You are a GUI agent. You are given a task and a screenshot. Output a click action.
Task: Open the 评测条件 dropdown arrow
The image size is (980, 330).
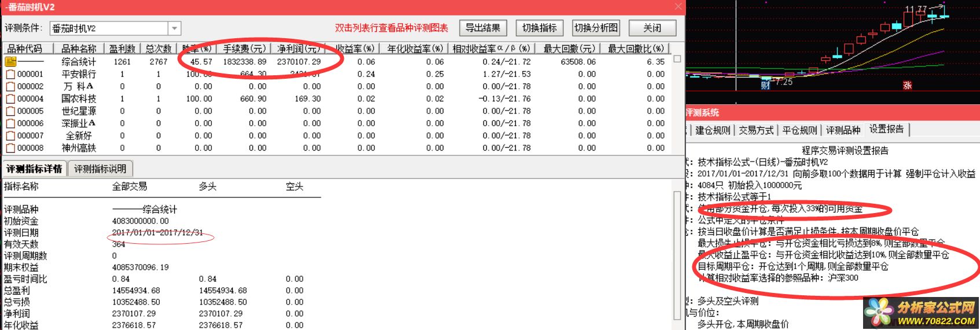tap(175, 28)
